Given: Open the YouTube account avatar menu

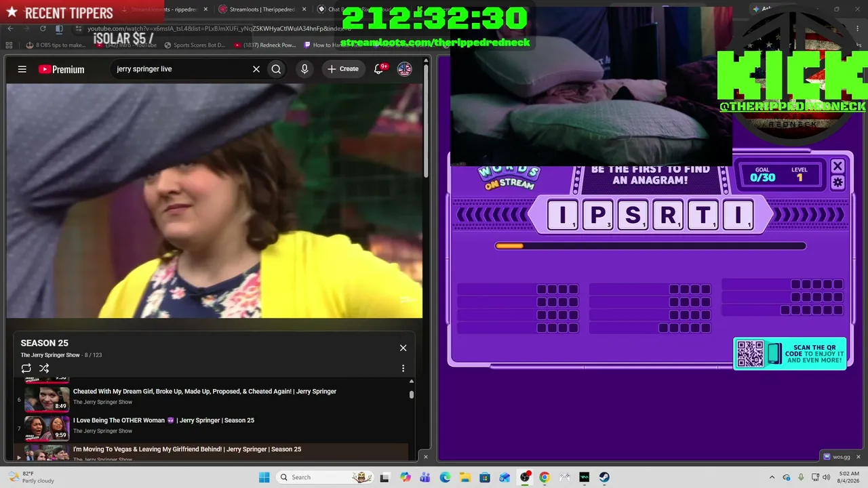Looking at the screenshot, I should [x=404, y=69].
